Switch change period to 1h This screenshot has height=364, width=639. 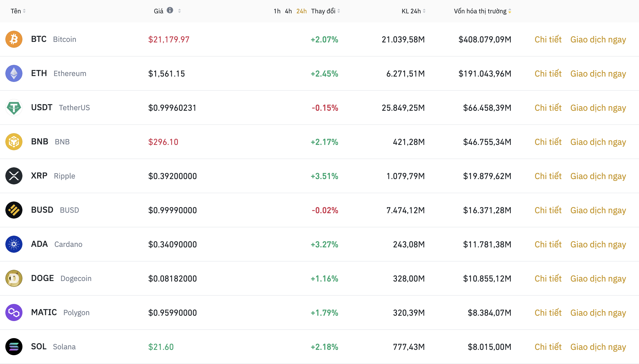277,11
